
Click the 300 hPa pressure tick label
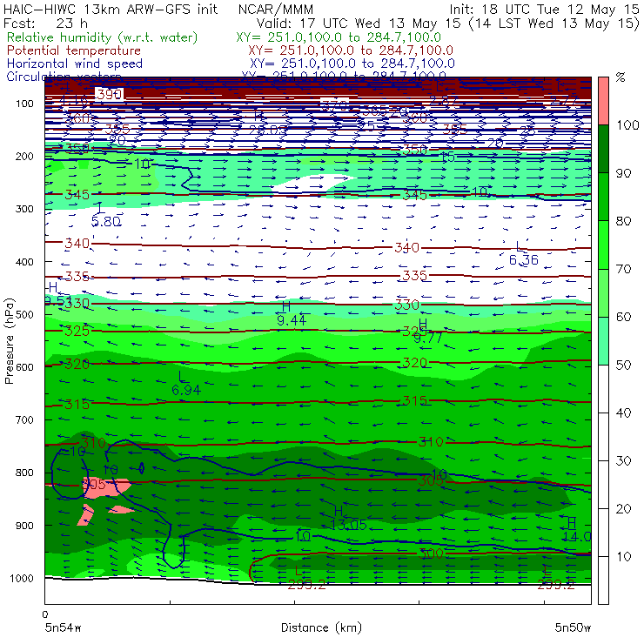pos(24,209)
